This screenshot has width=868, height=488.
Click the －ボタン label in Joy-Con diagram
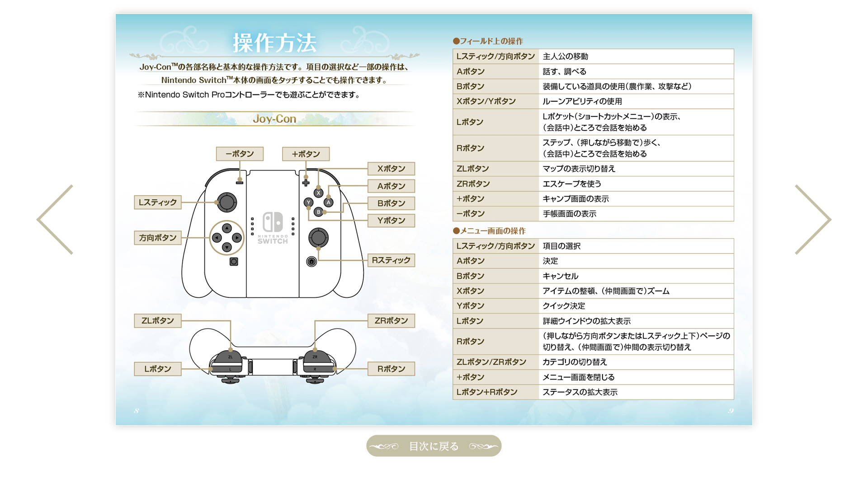pos(240,154)
